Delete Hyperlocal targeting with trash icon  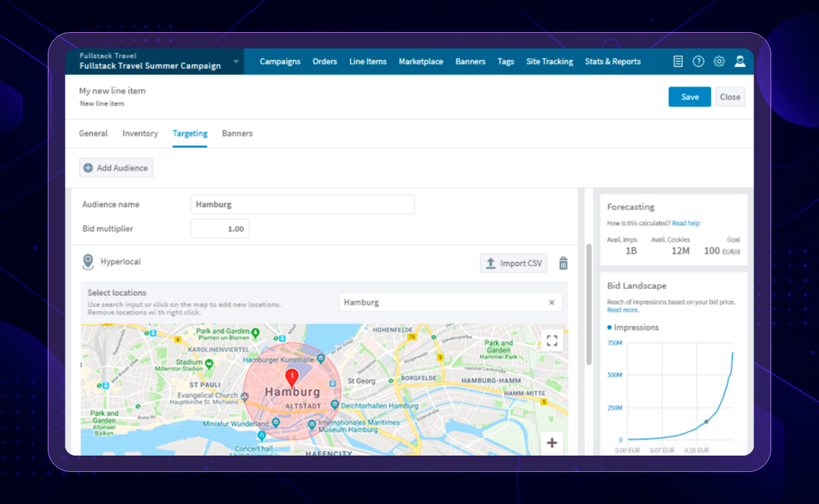pos(563,263)
